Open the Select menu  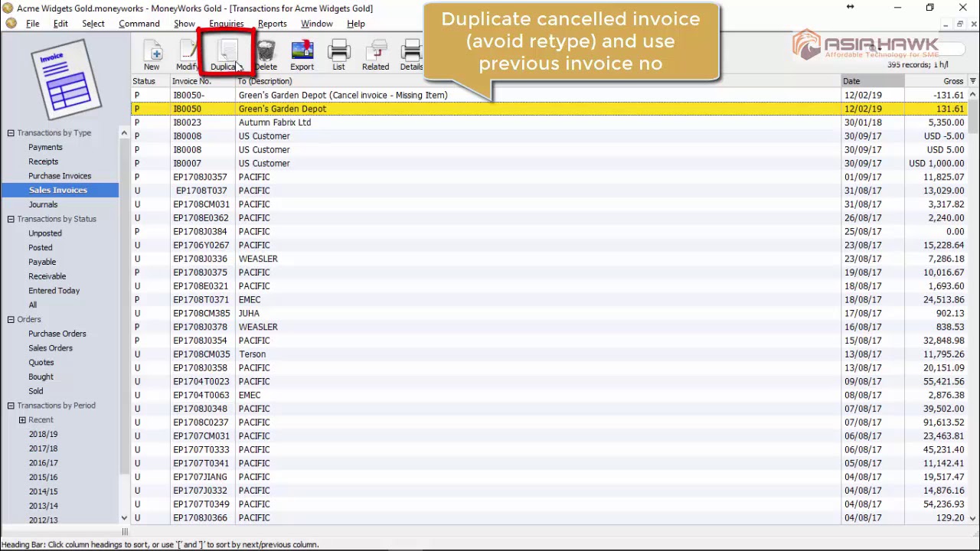click(x=93, y=24)
